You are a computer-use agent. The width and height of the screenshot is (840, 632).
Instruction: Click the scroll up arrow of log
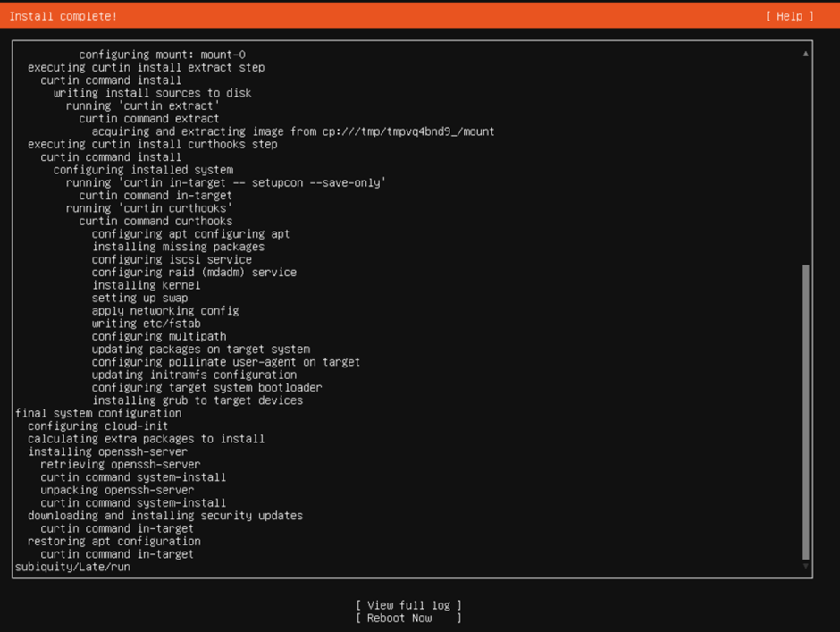coord(805,54)
